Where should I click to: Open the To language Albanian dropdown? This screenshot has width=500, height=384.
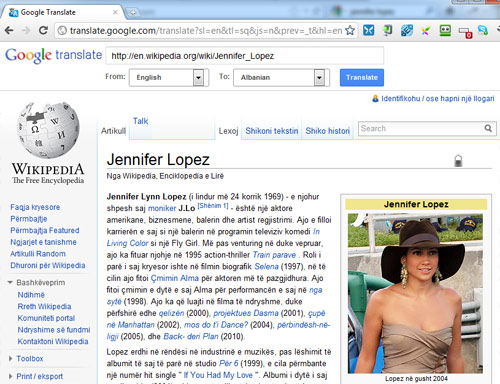(x=282, y=77)
